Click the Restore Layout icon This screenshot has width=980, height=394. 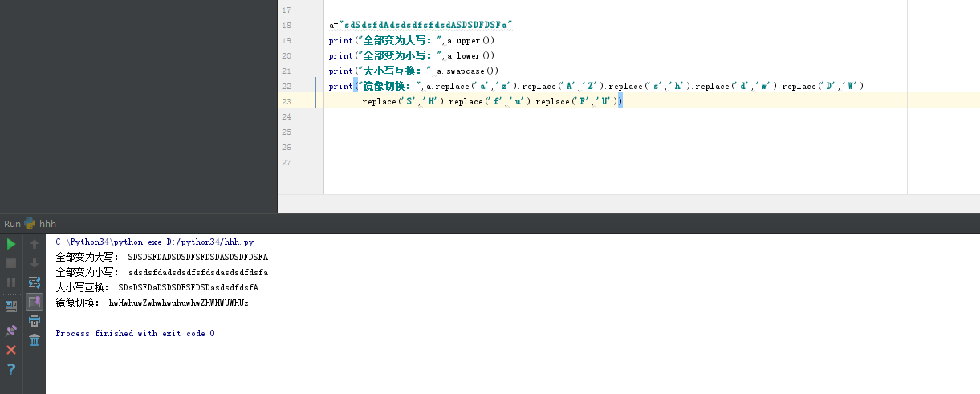pos(11,306)
